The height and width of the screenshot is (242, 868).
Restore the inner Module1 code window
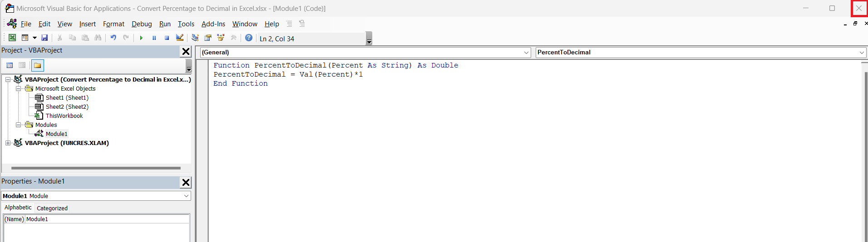[x=855, y=24]
